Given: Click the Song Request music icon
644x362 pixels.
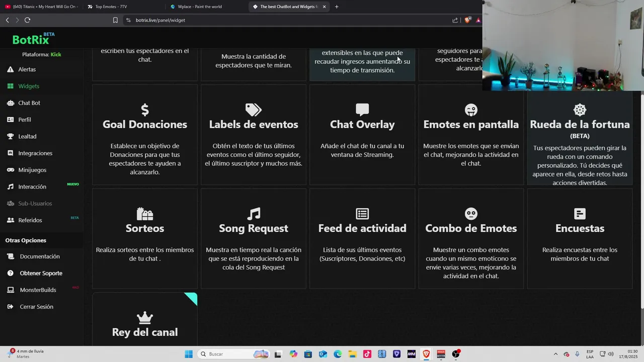Looking at the screenshot, I should click(x=254, y=214).
